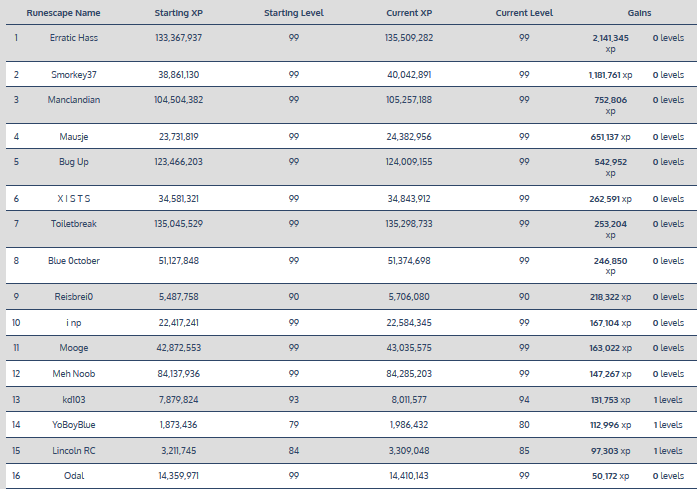This screenshot has width=697, height=489.
Task: Open player Erratic Hass
Action: [74, 37]
